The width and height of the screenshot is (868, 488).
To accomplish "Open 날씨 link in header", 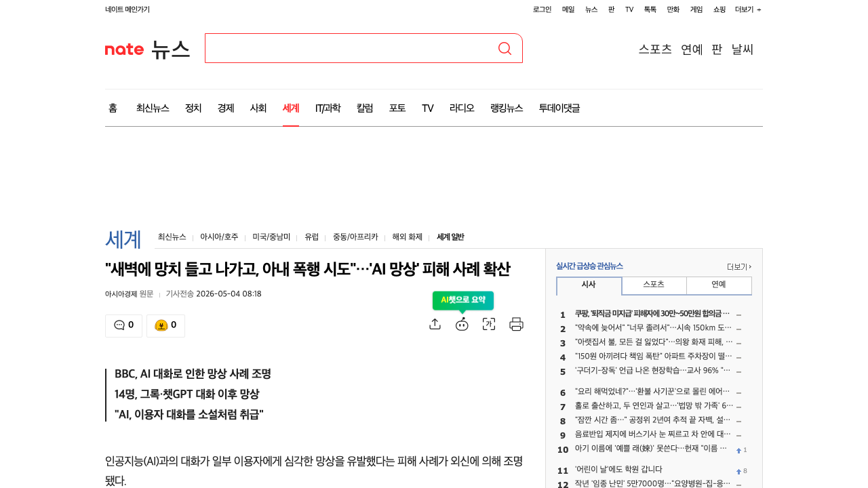I will (x=743, y=49).
